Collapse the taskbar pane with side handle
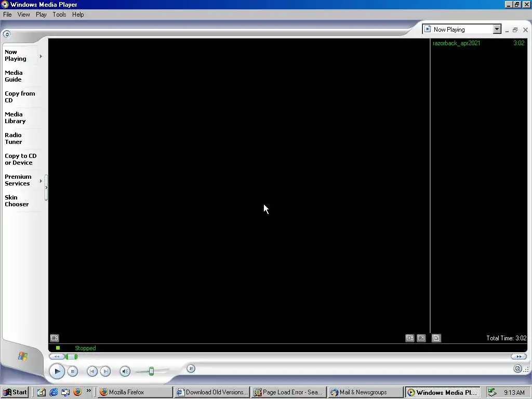The height and width of the screenshot is (399, 532). [46, 187]
